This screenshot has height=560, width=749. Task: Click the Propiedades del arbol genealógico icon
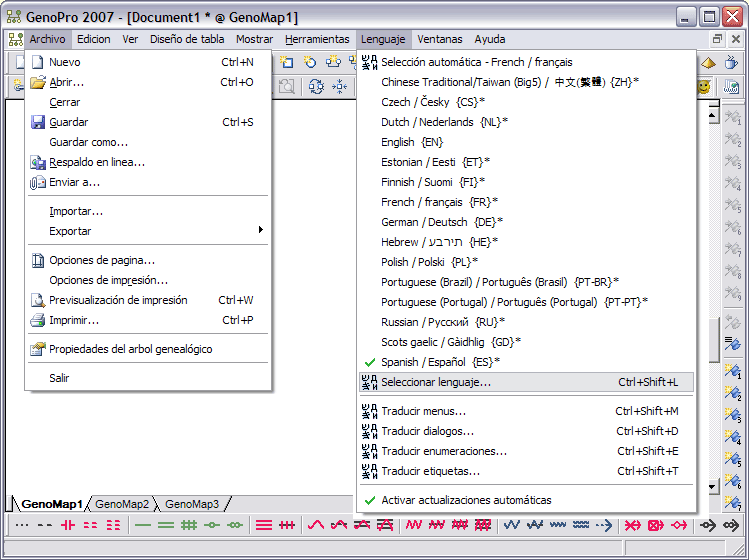pyautogui.click(x=38, y=349)
